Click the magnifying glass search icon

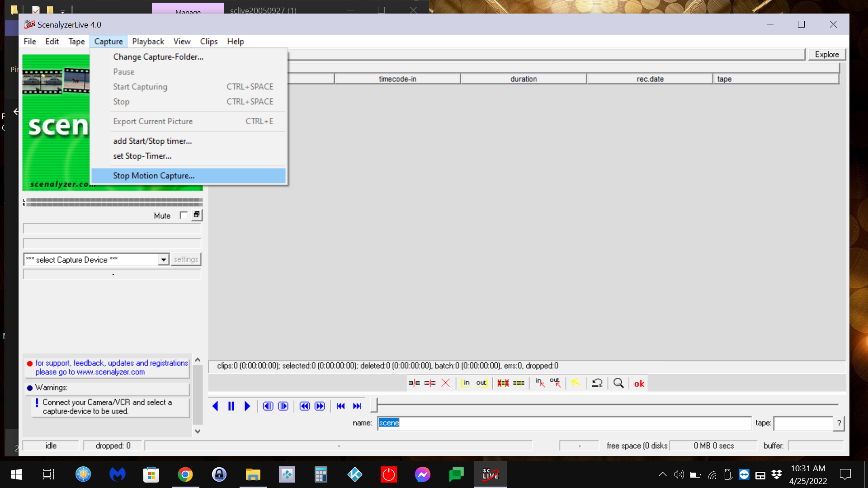(618, 383)
